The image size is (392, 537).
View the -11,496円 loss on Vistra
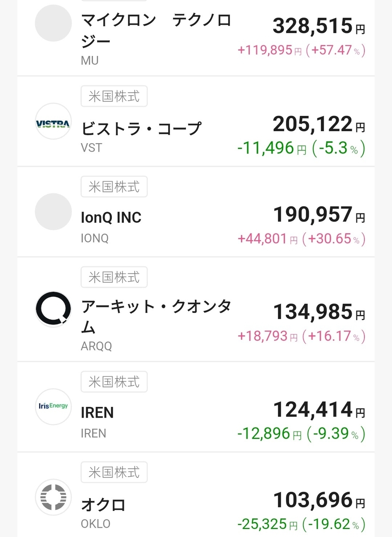[x=272, y=148]
